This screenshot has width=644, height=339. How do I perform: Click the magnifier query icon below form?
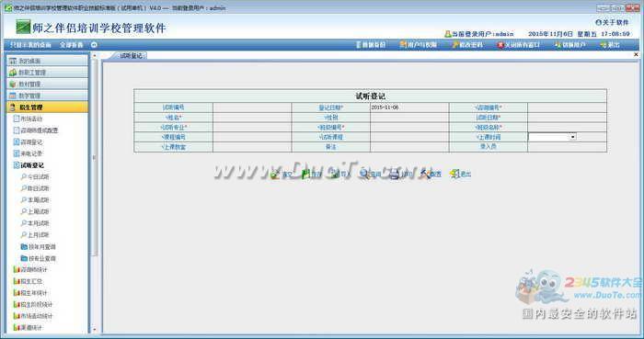(x=364, y=175)
